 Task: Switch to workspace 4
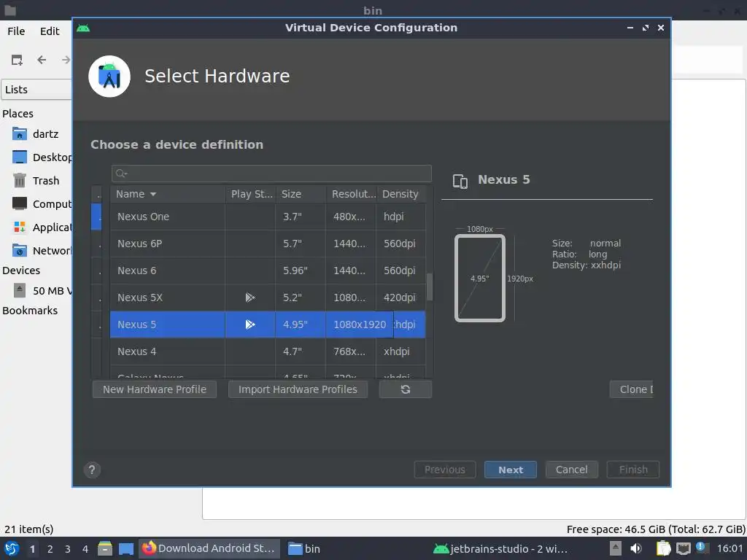[85, 549]
